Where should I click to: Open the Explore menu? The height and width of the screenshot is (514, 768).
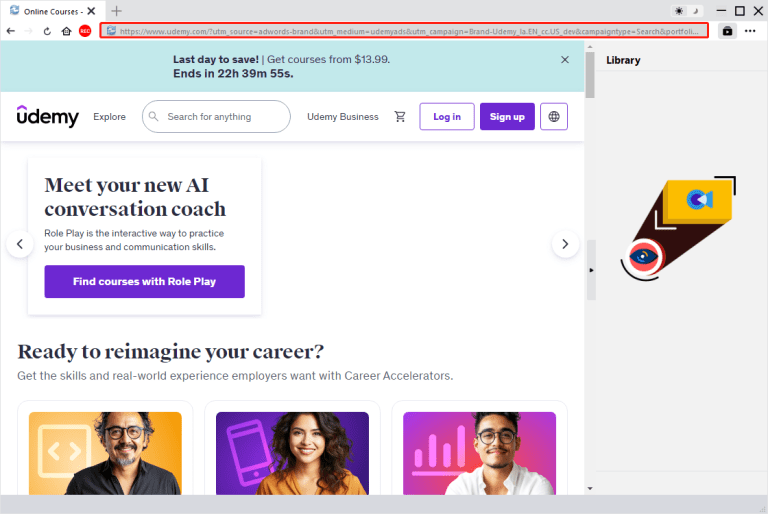click(x=109, y=117)
